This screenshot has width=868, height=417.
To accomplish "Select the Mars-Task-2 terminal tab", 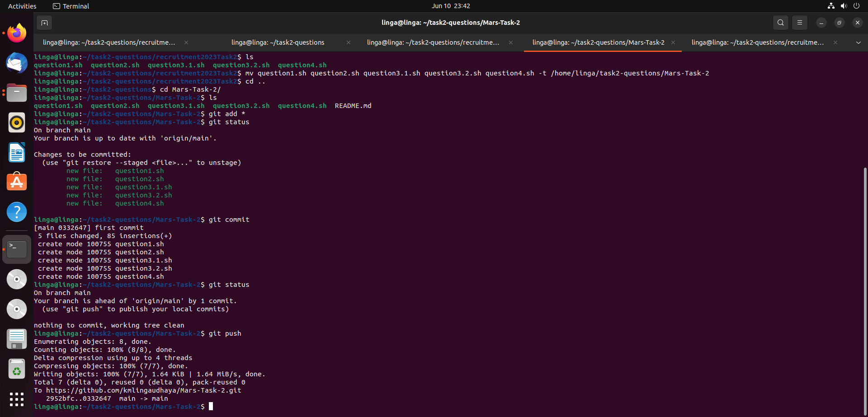I will [598, 42].
